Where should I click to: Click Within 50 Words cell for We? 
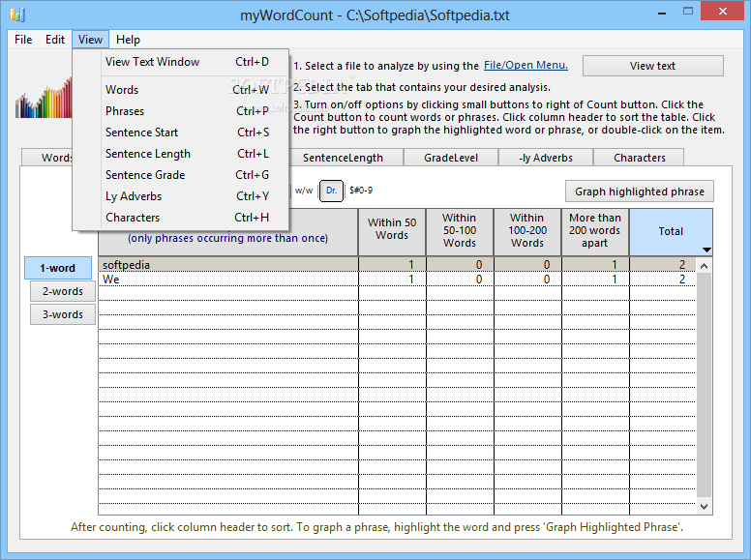click(x=392, y=280)
